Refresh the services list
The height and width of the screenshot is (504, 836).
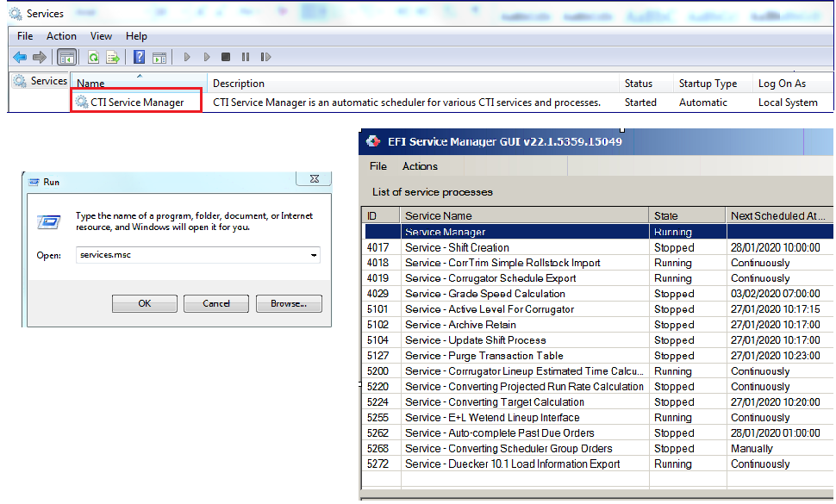(x=93, y=57)
